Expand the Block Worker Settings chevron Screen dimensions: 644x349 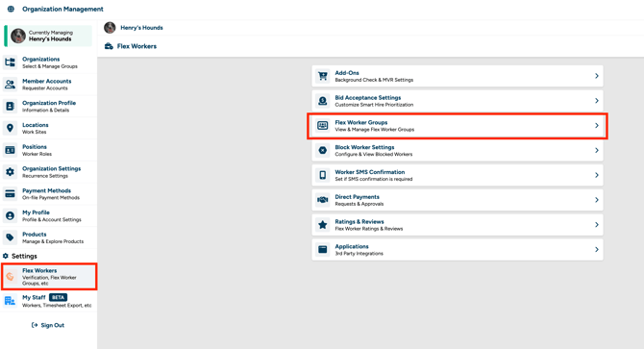[597, 150]
